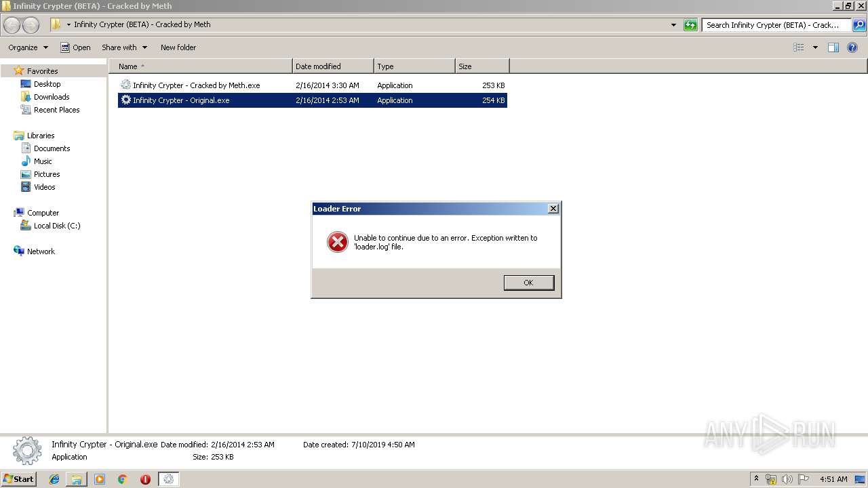Open the help question mark icon
This screenshot has height=488, width=868.
852,47
